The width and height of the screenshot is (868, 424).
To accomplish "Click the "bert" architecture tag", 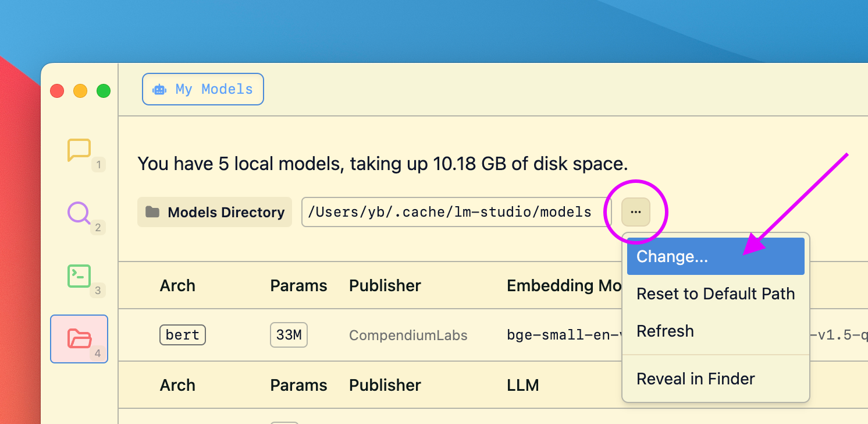I will pos(182,335).
